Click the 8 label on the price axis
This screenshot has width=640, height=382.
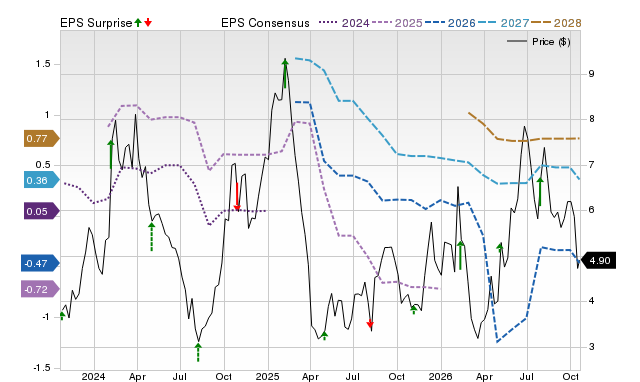click(x=591, y=119)
